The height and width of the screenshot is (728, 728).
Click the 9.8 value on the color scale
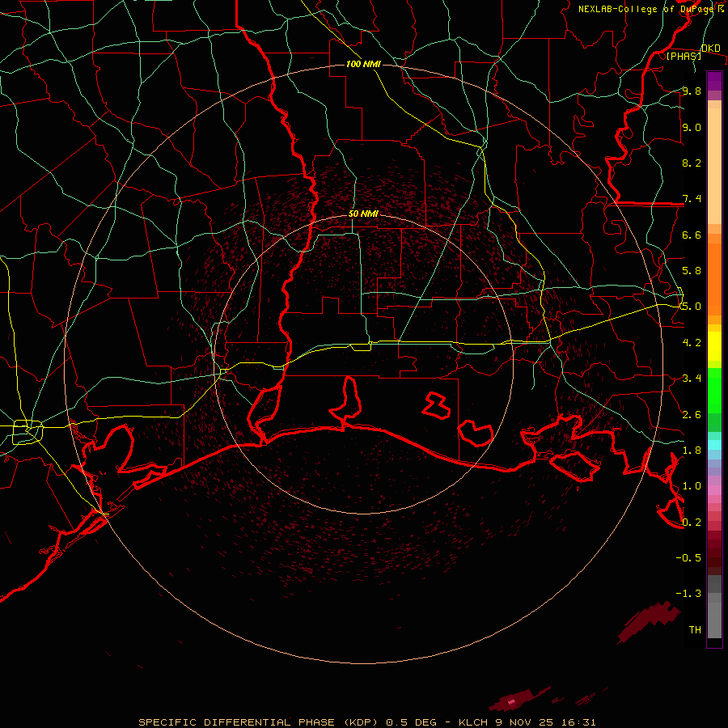pos(692,91)
